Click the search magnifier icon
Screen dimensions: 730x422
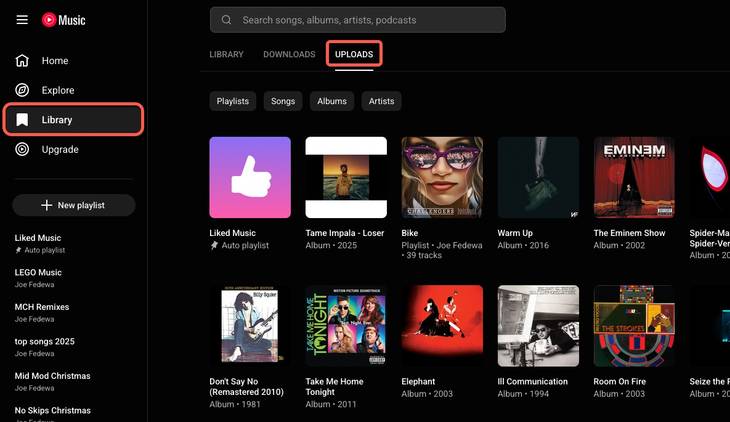tap(226, 20)
